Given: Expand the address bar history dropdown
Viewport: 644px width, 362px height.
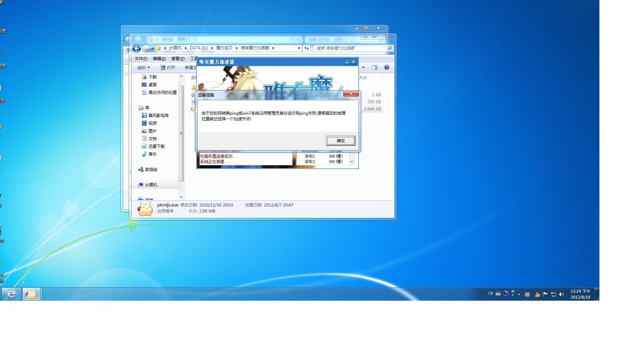Looking at the screenshot, I should 299,48.
